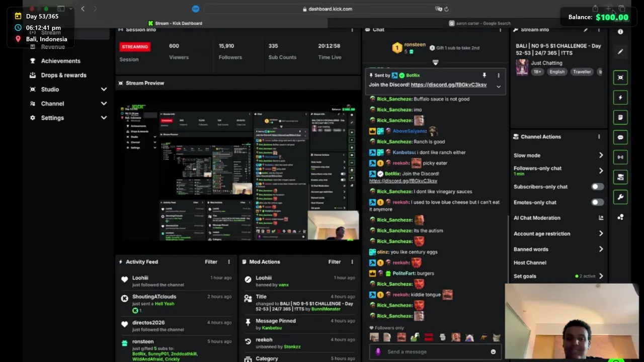
Task: Open the Achievements sidebar item
Action: 60,61
